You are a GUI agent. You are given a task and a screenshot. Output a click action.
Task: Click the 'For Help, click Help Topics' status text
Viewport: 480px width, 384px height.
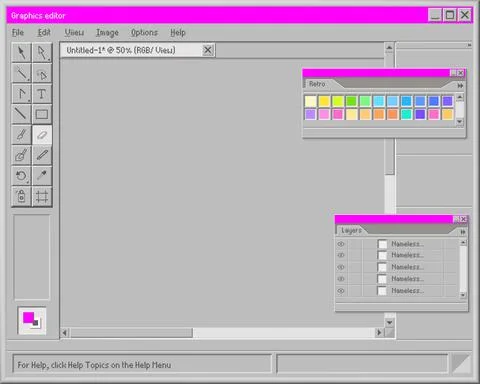[x=94, y=365]
